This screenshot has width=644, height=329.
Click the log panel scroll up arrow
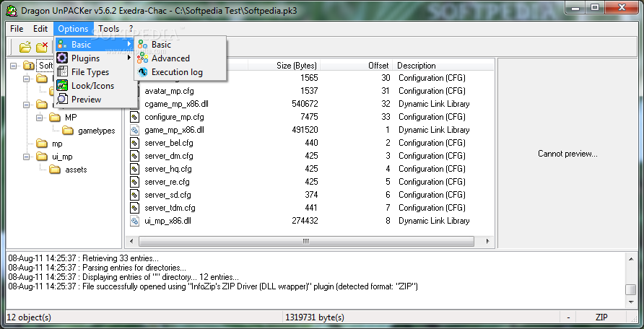(630, 258)
